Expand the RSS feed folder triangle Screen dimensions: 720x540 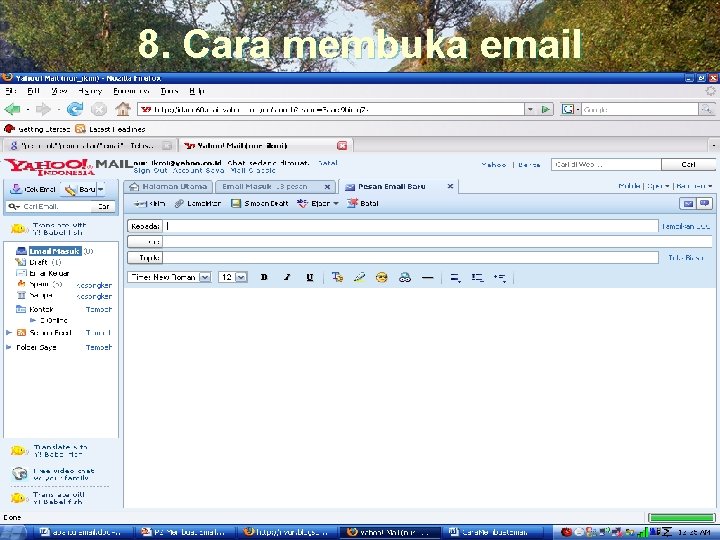click(x=9, y=332)
